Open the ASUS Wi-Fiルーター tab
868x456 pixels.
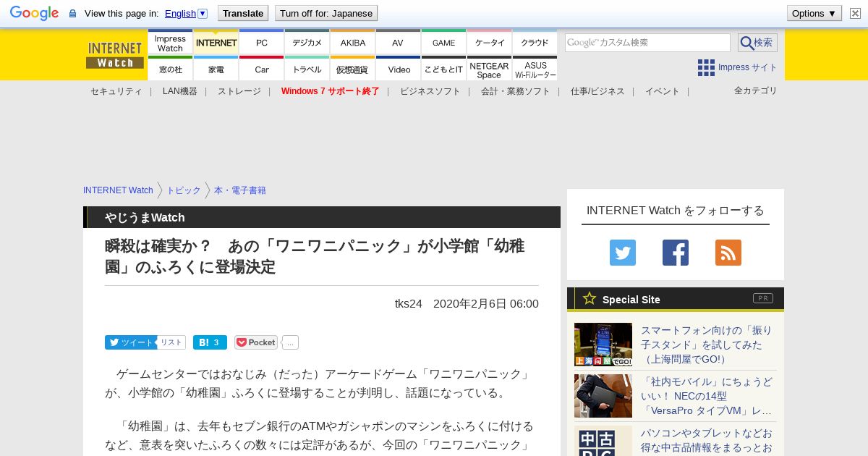(535, 69)
